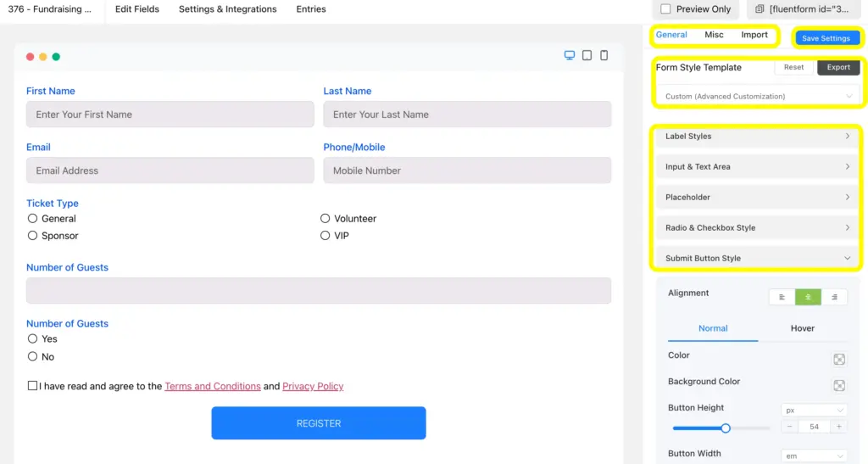This screenshot has width=868, height=464.
Task: Select the VIP ticket type
Action: click(325, 235)
